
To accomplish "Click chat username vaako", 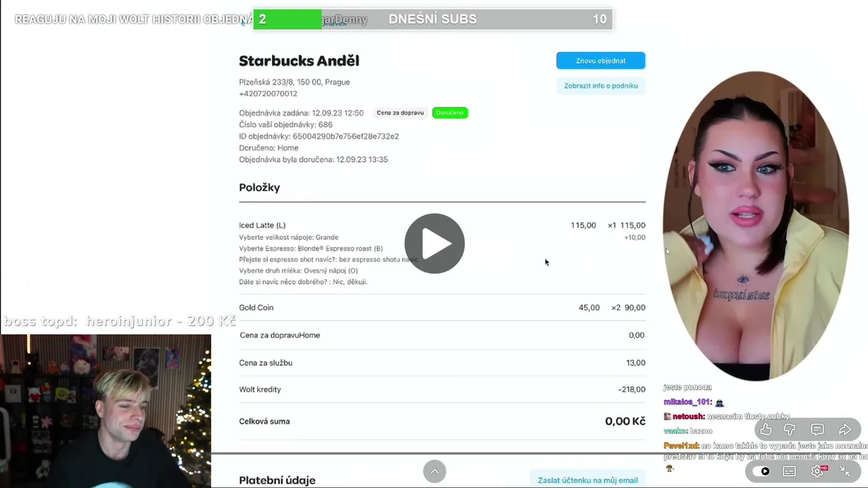I will 675,430.
